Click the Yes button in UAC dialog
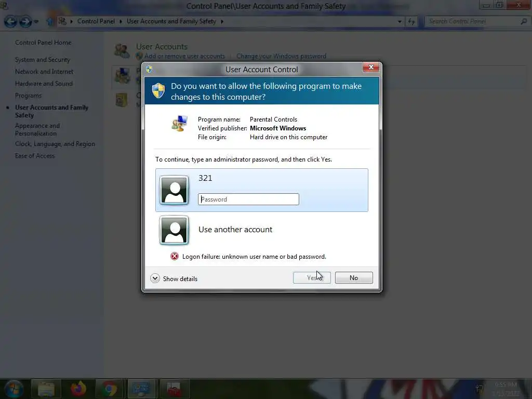This screenshot has width=532, height=399. [312, 277]
